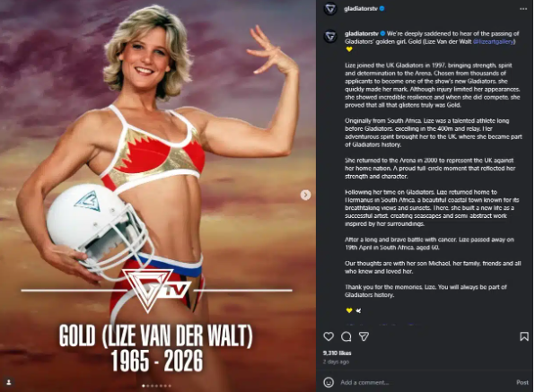Click the gladiatorstv header profile avatar
Image resolution: width=535 pixels, height=392 pixels.
click(330, 9)
